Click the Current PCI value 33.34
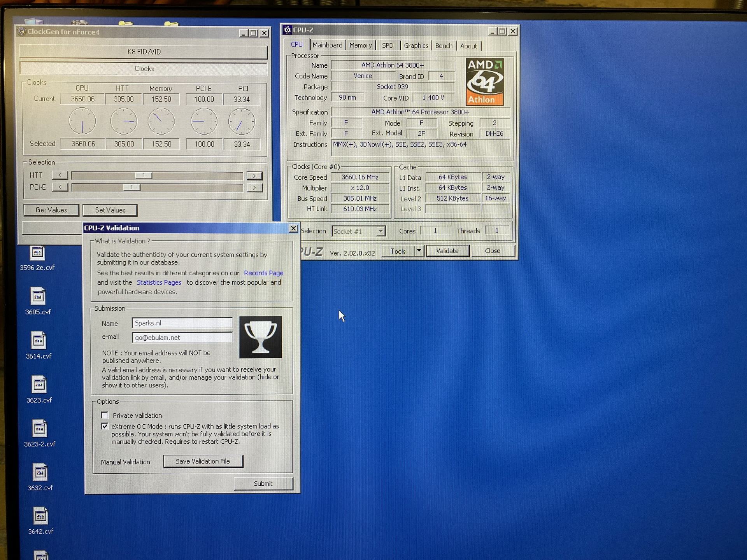 pos(242,99)
